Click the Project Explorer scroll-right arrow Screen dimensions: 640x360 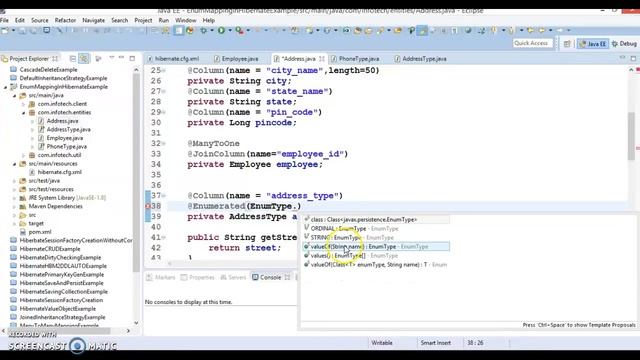128,331
